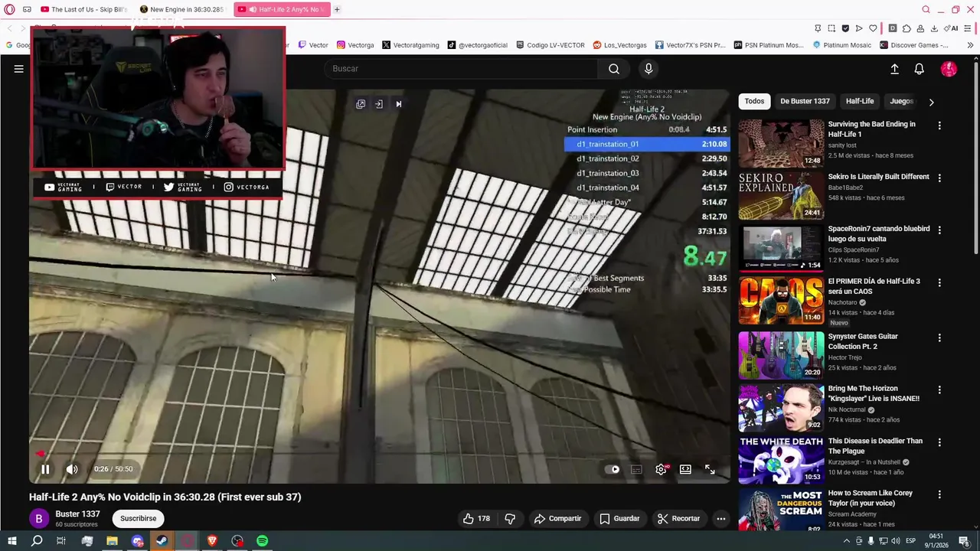The width and height of the screenshot is (980, 551).
Task: Open the @vectorgaoficial TikTok bookmark
Action: (x=477, y=45)
